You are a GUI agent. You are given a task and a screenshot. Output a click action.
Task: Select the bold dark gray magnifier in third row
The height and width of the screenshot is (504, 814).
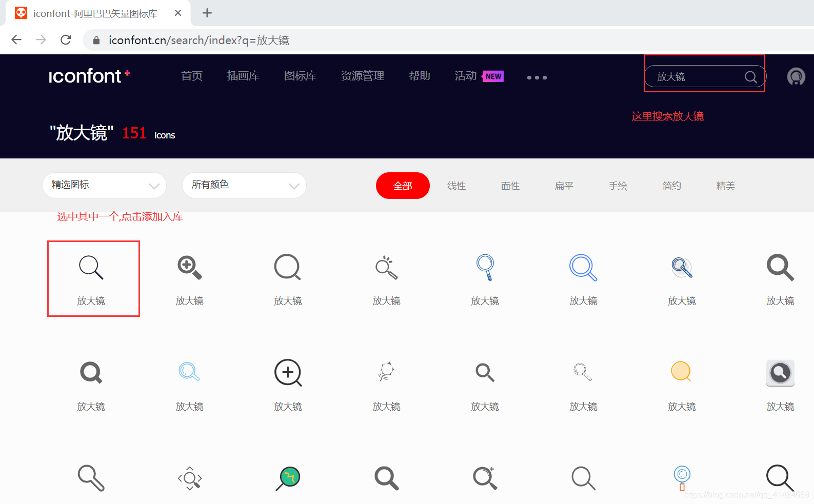pos(386,478)
